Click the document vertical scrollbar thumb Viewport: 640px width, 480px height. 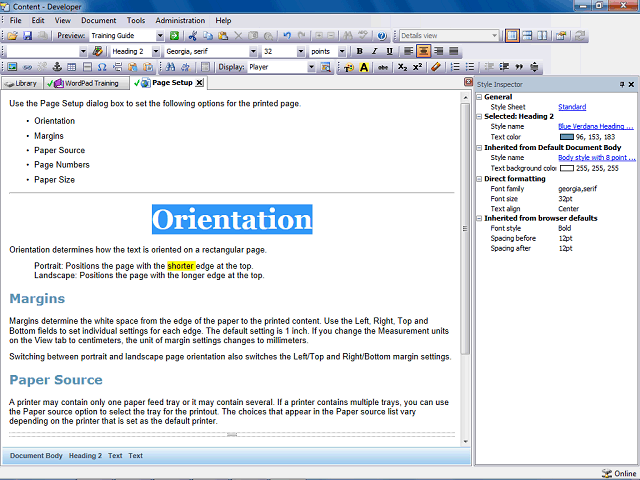(465, 229)
